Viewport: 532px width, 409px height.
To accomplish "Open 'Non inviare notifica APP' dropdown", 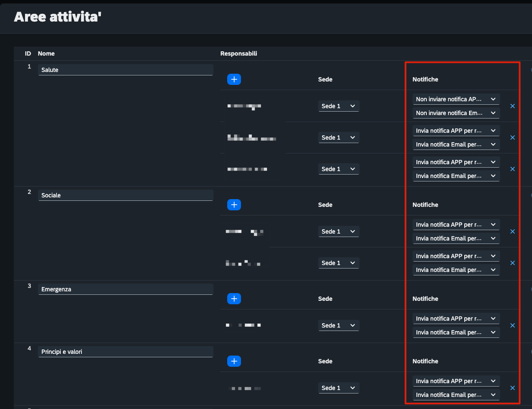I will 456,99.
